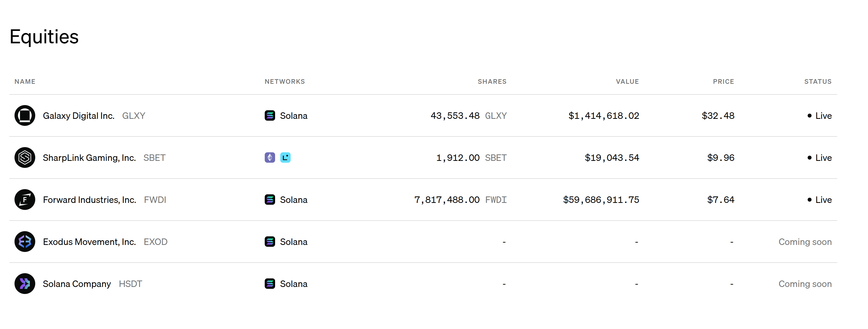Click the Galaxy Digital logo icon
The image size is (868, 329).
point(25,115)
